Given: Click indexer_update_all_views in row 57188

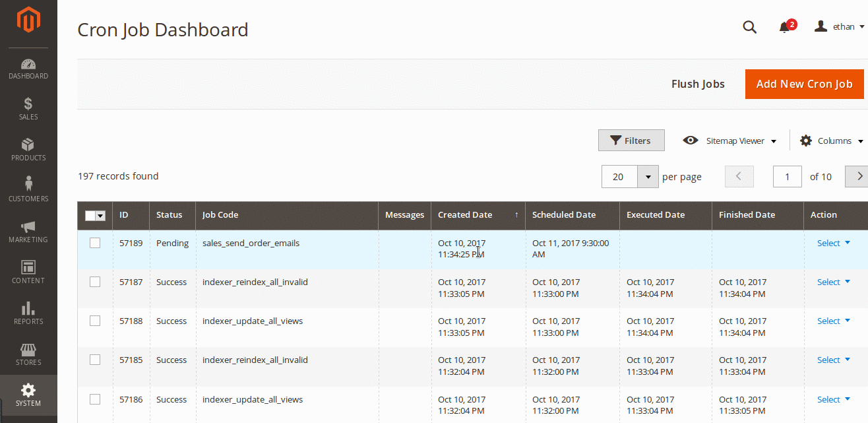Looking at the screenshot, I should (253, 321).
